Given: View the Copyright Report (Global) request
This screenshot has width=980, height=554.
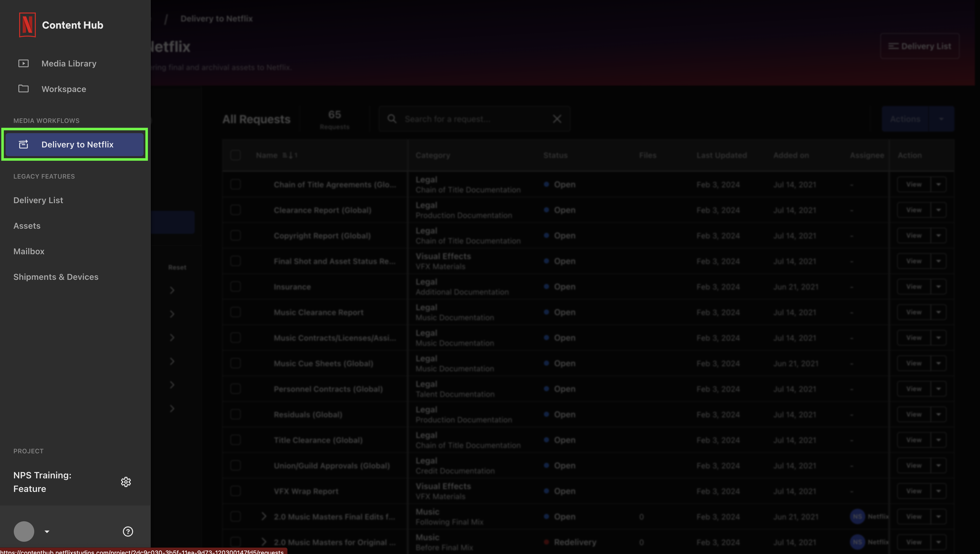Looking at the screenshot, I should (x=914, y=236).
